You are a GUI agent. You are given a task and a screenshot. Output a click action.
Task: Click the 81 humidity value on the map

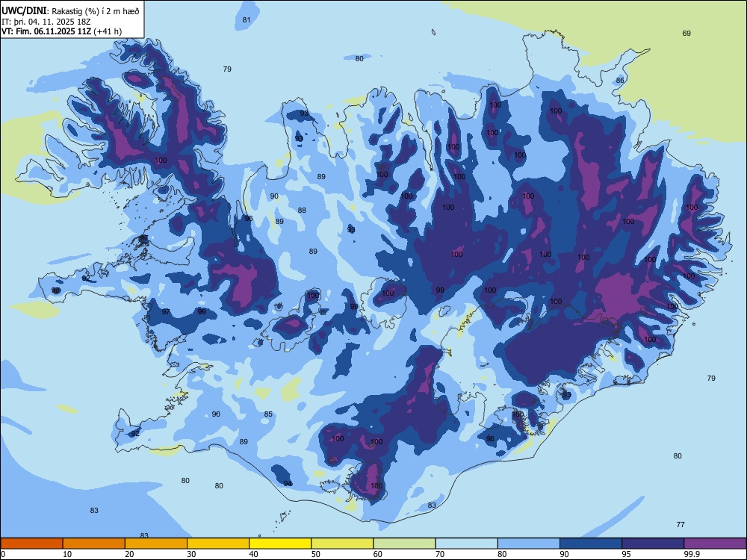point(247,20)
